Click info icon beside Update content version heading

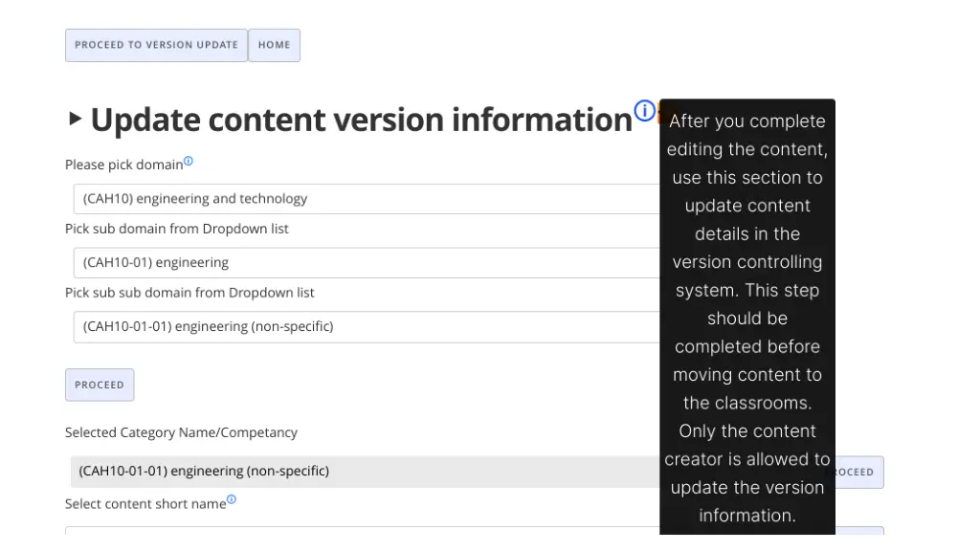[x=644, y=111]
